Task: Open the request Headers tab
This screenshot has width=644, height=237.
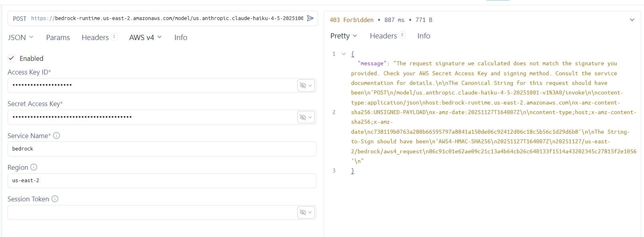Action: (95, 37)
